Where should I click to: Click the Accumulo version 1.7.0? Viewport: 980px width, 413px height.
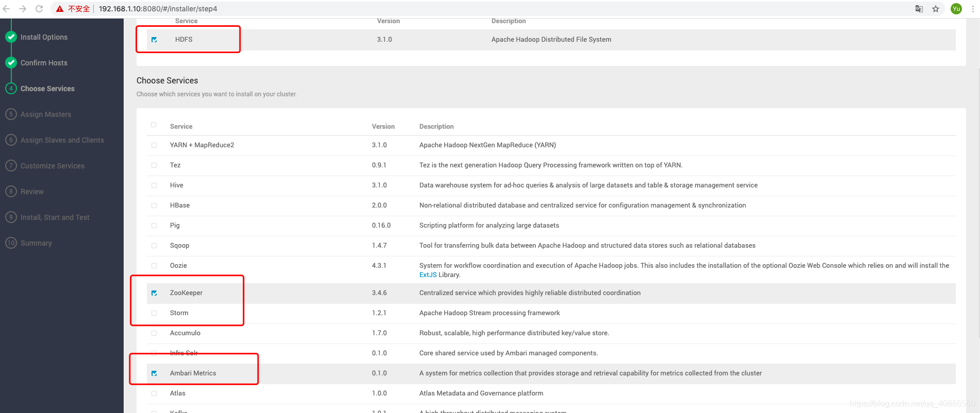[379, 333]
